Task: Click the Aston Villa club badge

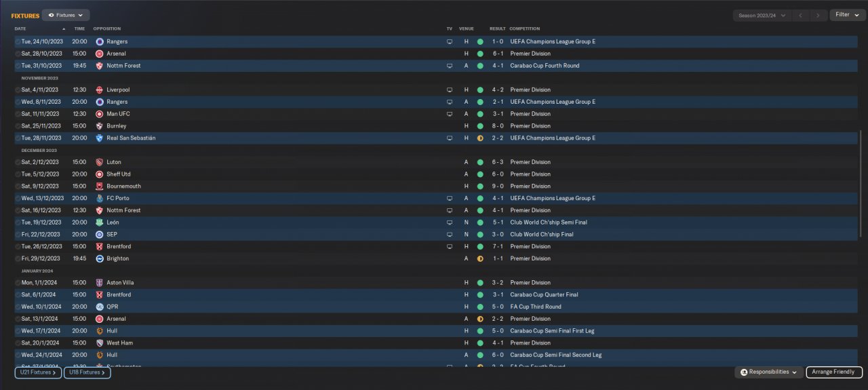Action: click(100, 283)
